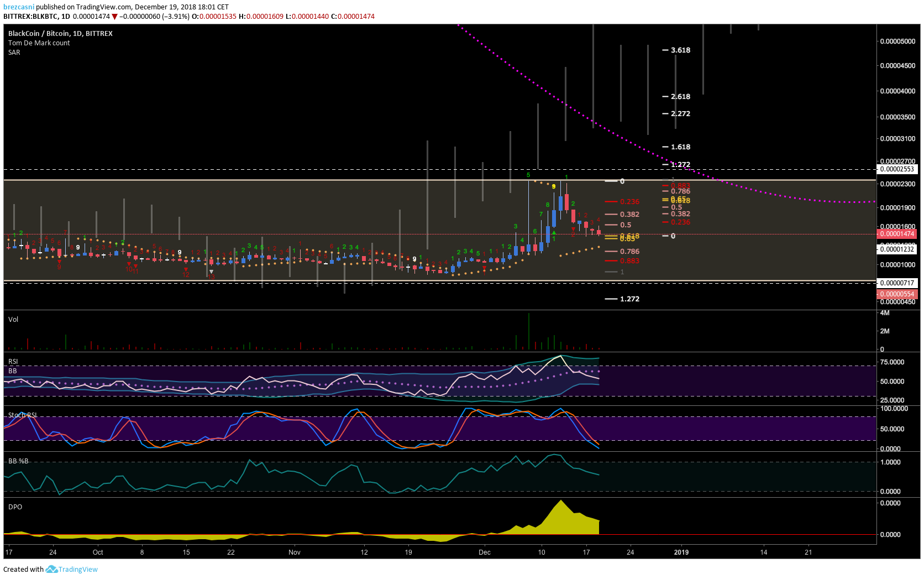Select the SAR indicator label
924x579 pixels.
tap(14, 52)
